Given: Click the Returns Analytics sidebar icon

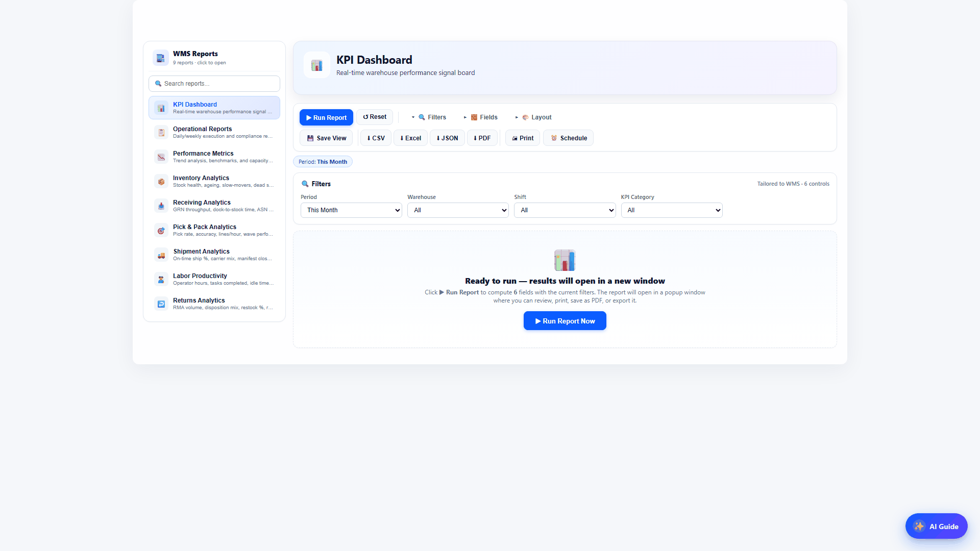Looking at the screenshot, I should [x=161, y=304].
